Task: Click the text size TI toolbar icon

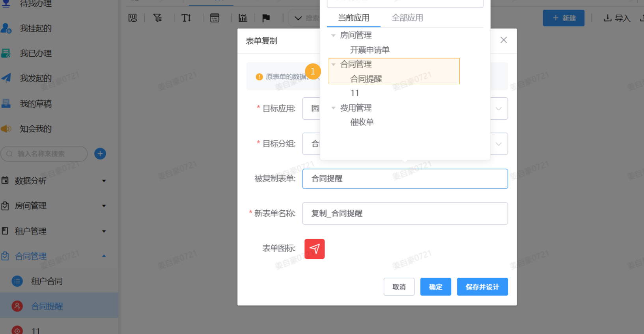Action: click(x=186, y=18)
